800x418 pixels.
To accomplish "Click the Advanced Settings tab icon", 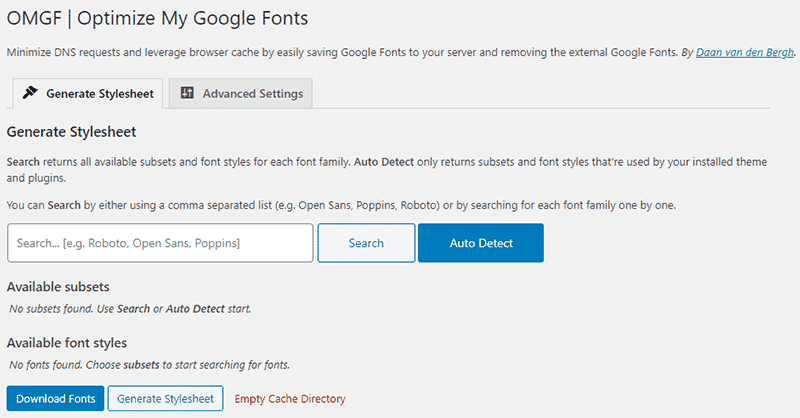I will point(187,93).
